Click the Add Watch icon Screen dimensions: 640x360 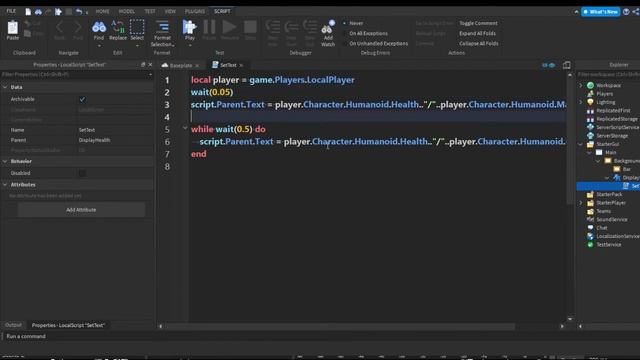tap(328, 28)
